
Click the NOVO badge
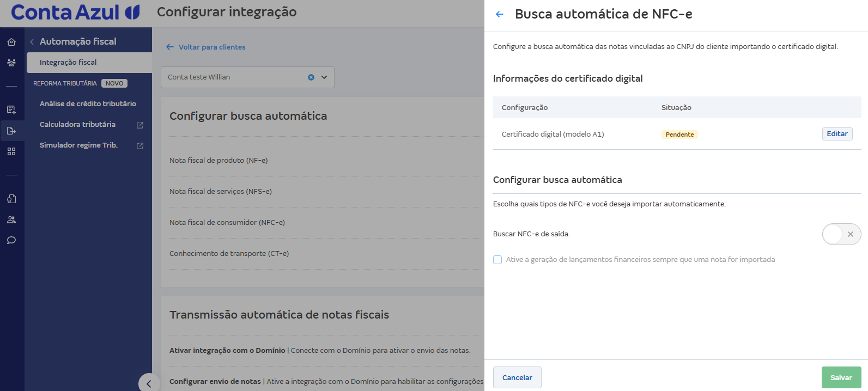114,83
